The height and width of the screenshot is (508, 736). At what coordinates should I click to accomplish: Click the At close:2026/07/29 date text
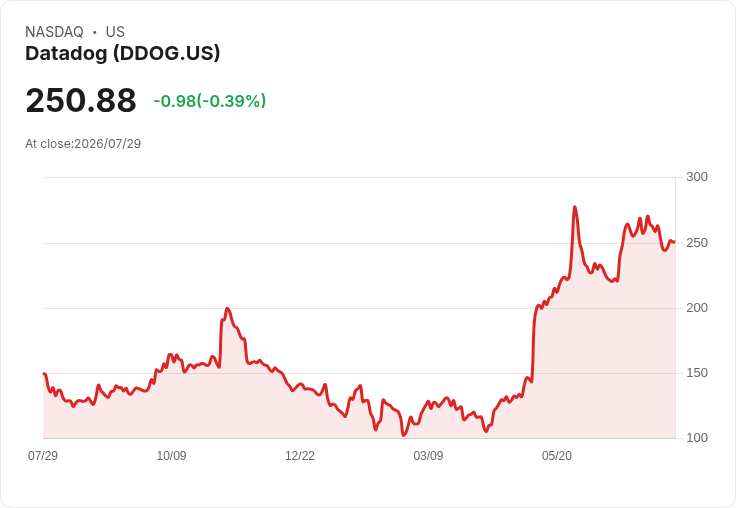coord(83,144)
